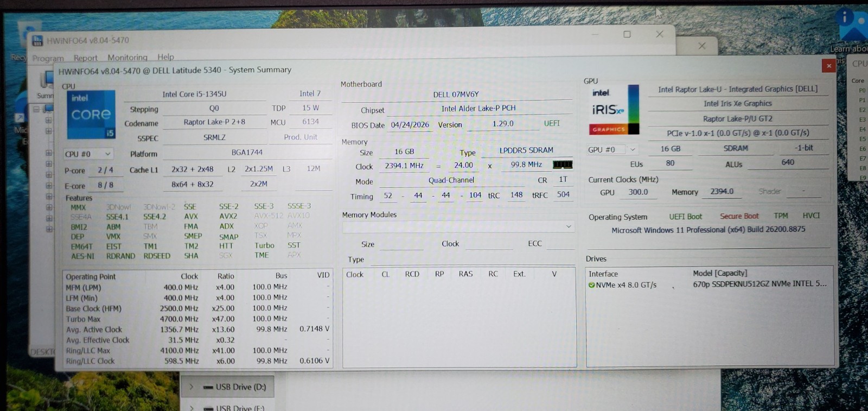868x411 pixels.
Task: Open the Memory Modules dropdown
Action: [458, 226]
